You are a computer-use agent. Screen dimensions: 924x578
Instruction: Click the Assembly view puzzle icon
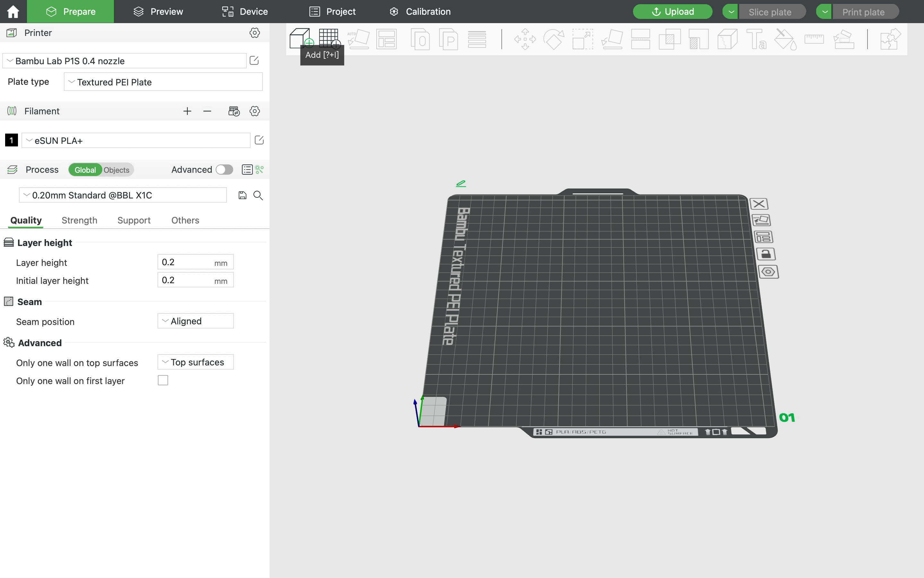pyautogui.click(x=891, y=39)
